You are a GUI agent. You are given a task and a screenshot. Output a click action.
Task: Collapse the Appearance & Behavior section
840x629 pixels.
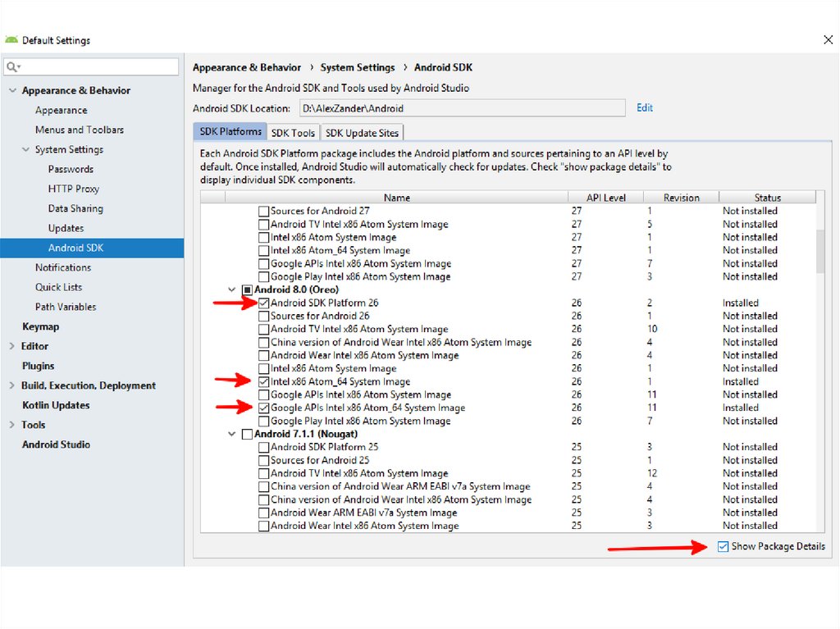12,90
